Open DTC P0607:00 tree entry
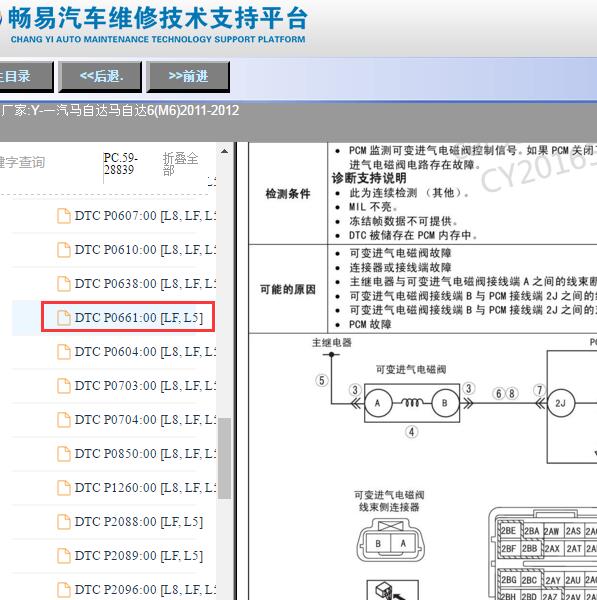Screen dimensions: 597x600 point(145,216)
